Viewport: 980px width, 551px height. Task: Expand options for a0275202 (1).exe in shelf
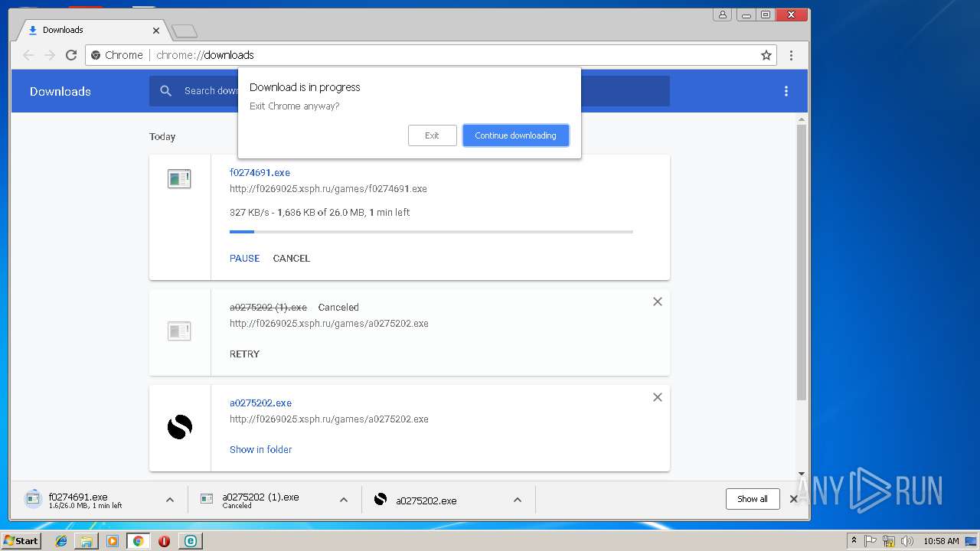[x=344, y=500]
